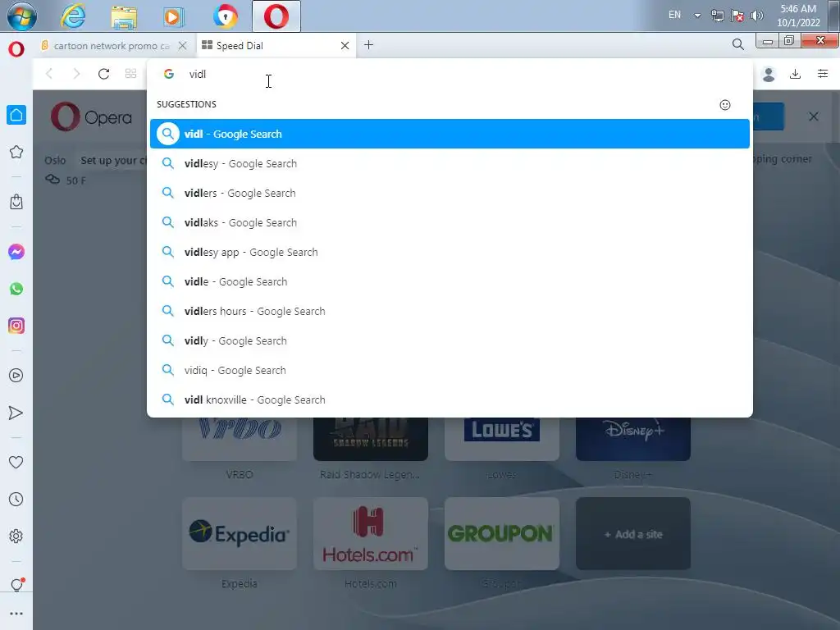Click the tab search magnifier icon
840x630 pixels.
[737, 45]
